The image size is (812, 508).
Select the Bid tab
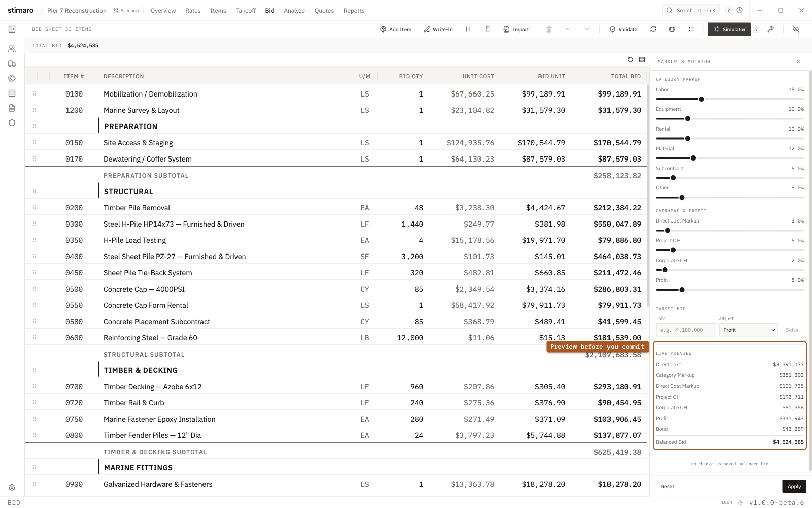269,11
